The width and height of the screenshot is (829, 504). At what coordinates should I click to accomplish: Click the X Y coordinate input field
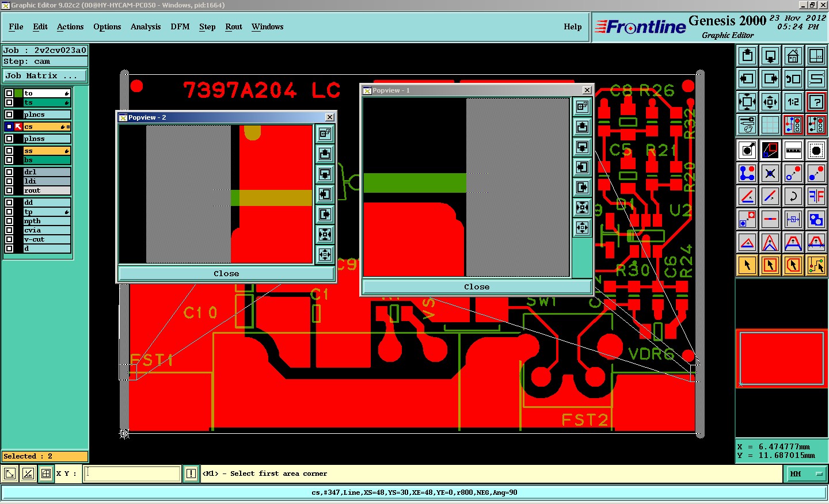[x=132, y=474]
